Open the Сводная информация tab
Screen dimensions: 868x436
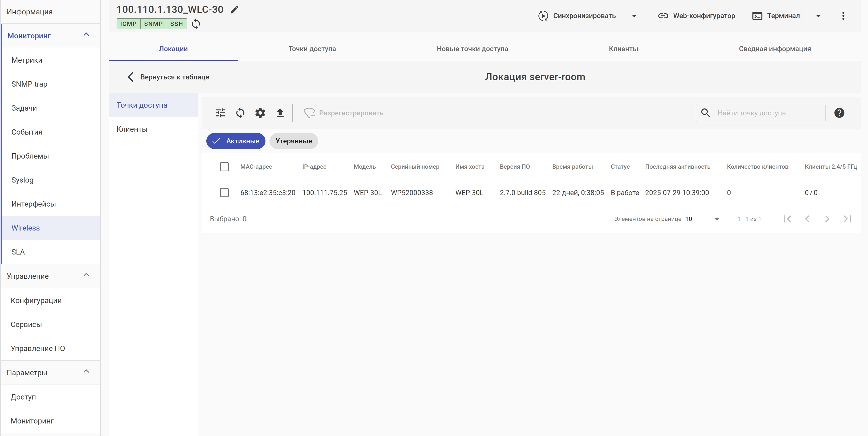tap(775, 49)
